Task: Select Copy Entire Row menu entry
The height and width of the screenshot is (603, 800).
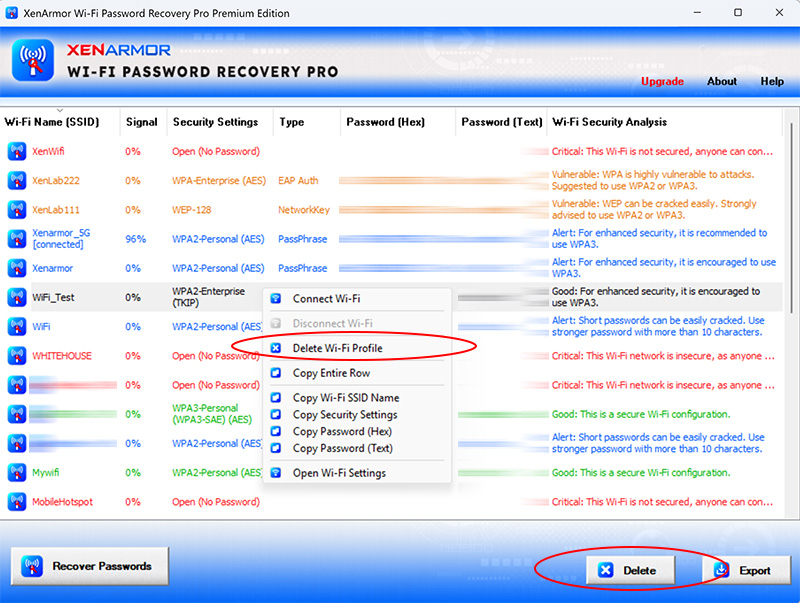Action: coord(331,373)
